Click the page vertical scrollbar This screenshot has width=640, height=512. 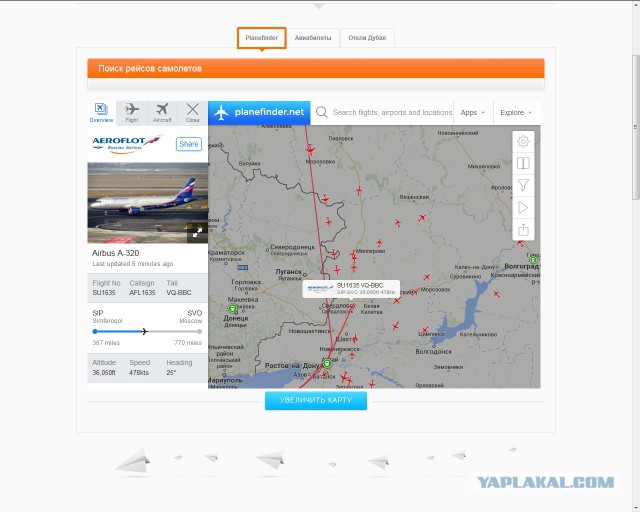[636, 127]
